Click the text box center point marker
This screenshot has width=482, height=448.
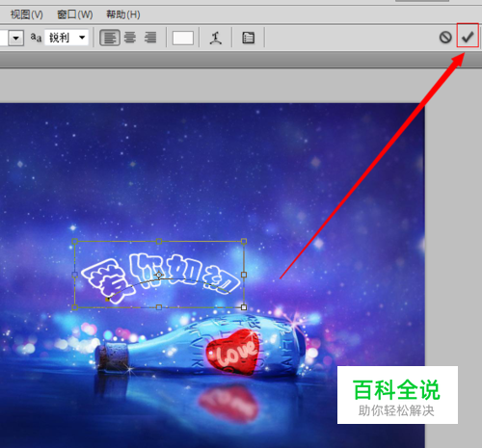(159, 275)
